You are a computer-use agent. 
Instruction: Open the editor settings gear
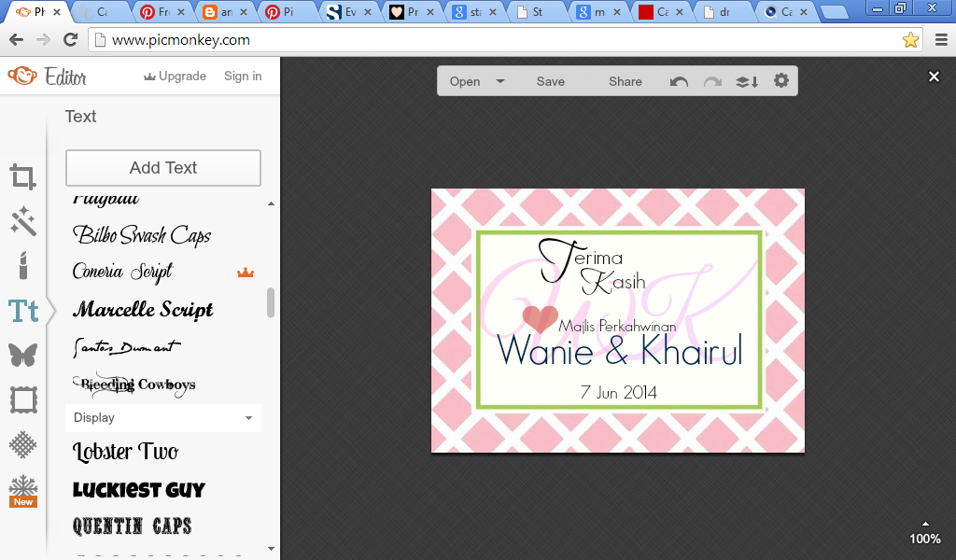(x=781, y=81)
